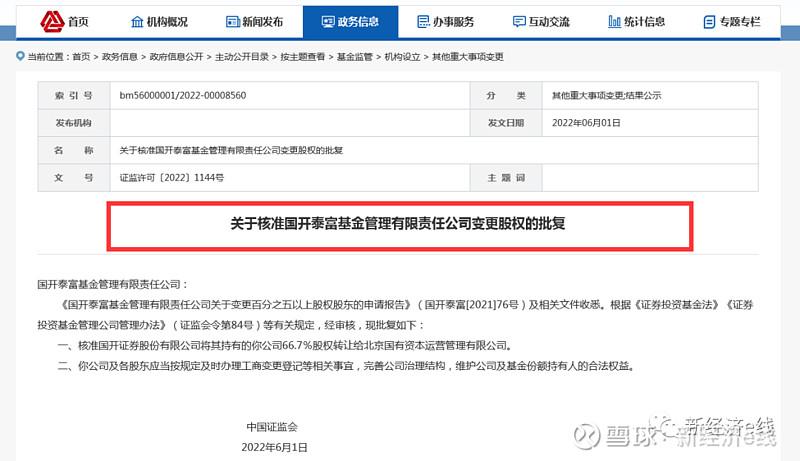Open 政府信息公开 breadcrumb link
This screenshot has height=461, width=800.
click(177, 57)
